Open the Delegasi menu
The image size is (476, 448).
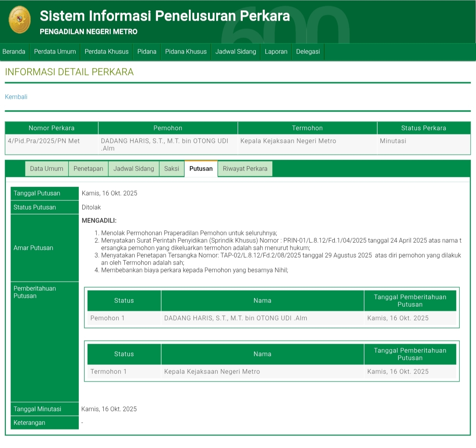[308, 52]
